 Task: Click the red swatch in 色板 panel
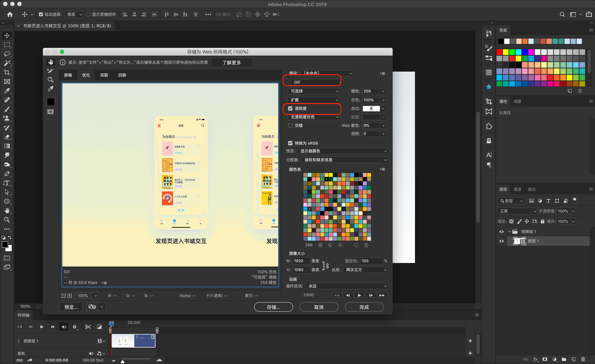click(x=499, y=52)
